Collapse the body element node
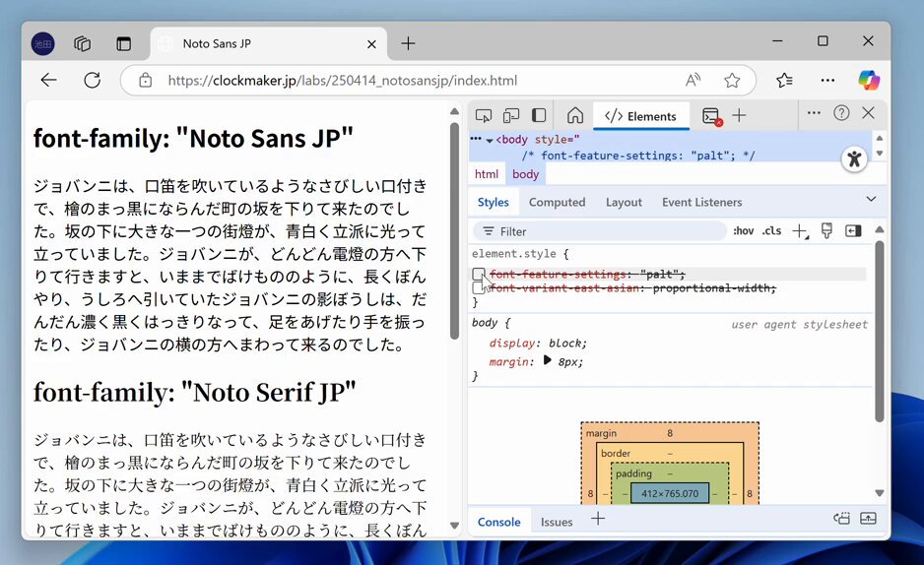The width and height of the screenshot is (924, 565). [490, 141]
